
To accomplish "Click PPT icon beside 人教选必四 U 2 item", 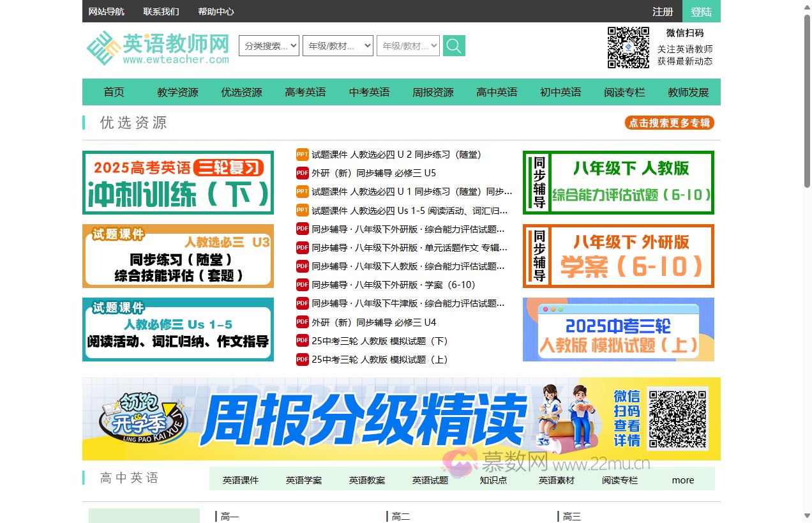I will pyautogui.click(x=303, y=155).
